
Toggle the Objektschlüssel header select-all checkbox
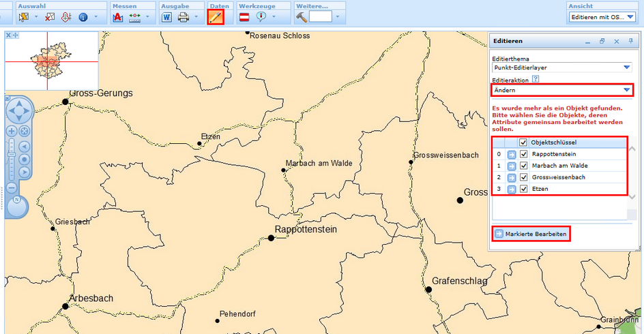coord(523,142)
